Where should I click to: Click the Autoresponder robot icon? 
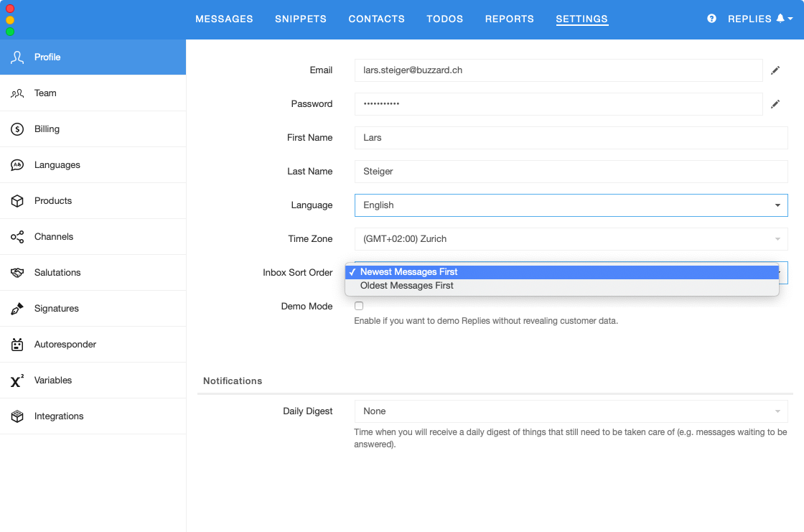coord(17,345)
